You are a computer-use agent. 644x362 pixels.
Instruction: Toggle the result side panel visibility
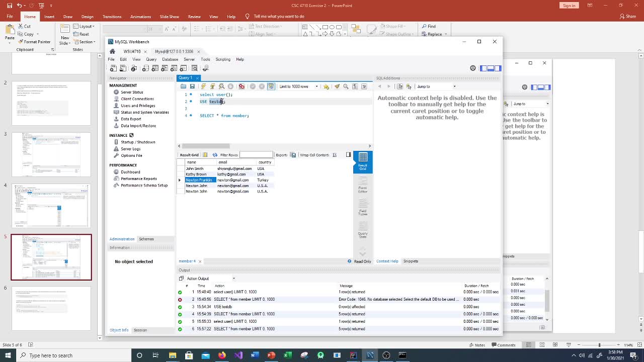coord(348,155)
